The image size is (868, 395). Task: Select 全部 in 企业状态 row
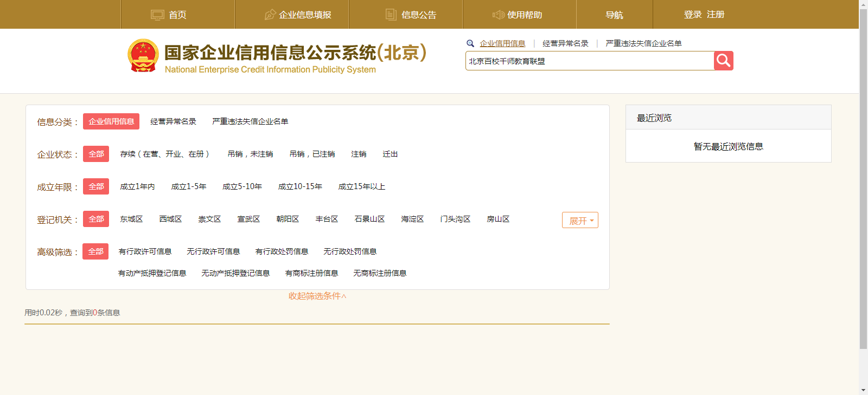click(x=96, y=154)
